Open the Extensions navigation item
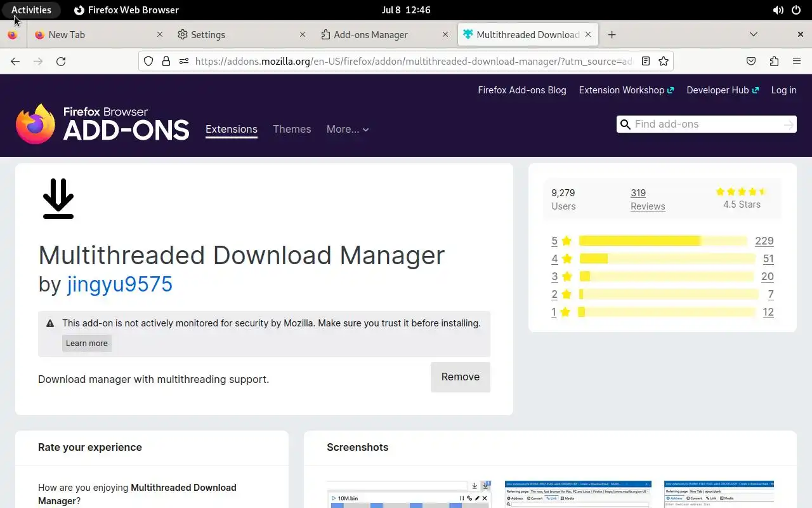The height and width of the screenshot is (508, 812). pyautogui.click(x=232, y=130)
